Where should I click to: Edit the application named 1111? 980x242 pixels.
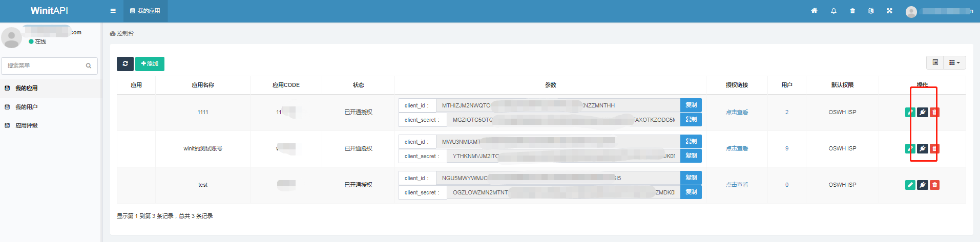click(910, 112)
